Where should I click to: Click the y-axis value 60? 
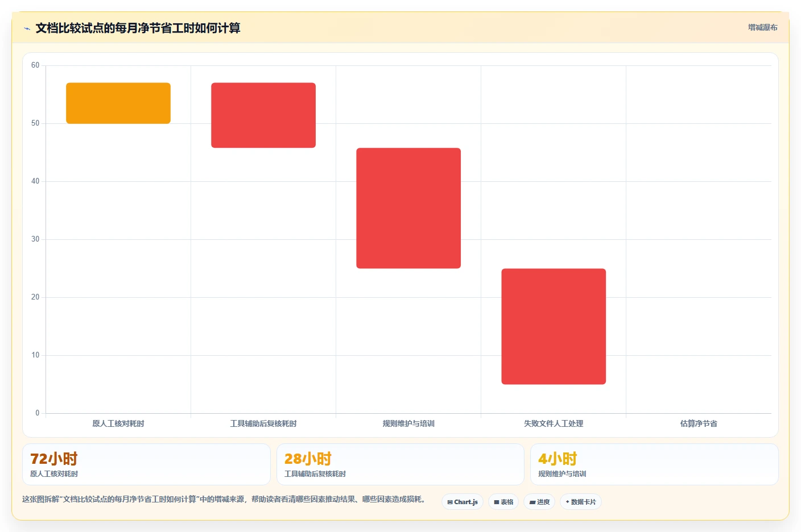coord(35,65)
